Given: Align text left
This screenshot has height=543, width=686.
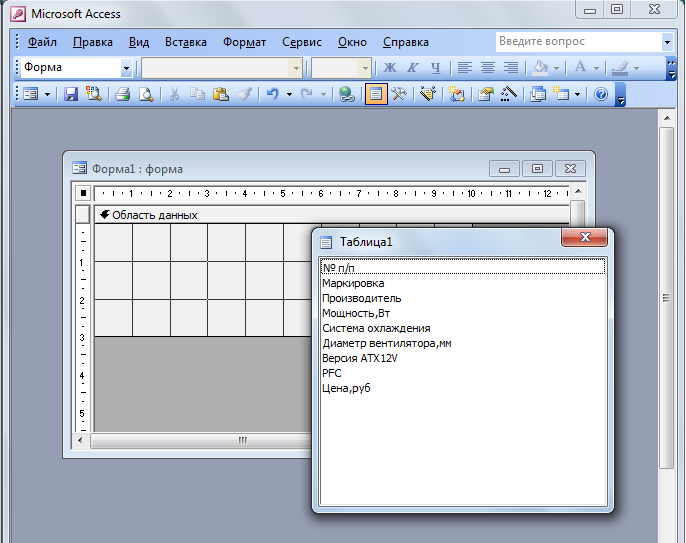Looking at the screenshot, I should click(465, 68).
